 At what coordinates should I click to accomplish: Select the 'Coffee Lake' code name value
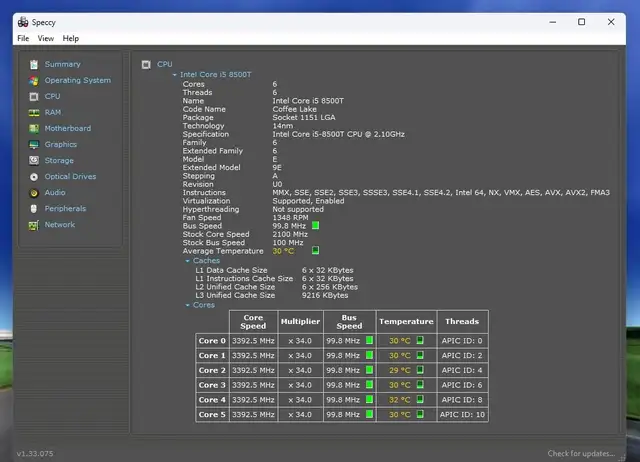[x=295, y=109]
